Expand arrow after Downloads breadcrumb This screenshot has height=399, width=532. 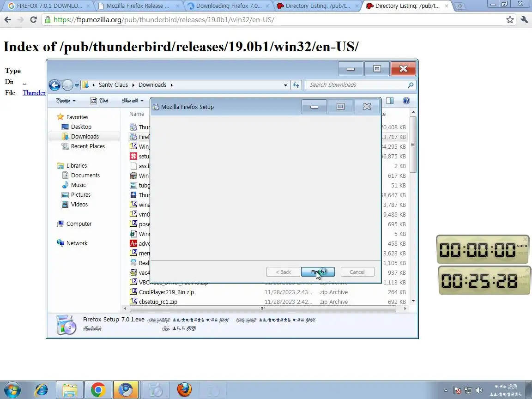171,85
